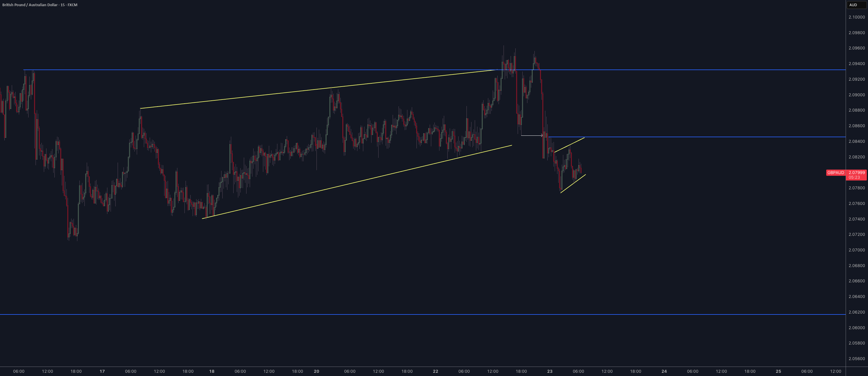The image size is (868, 376).
Task: Click date 22 on the time axis
Action: 435,371
